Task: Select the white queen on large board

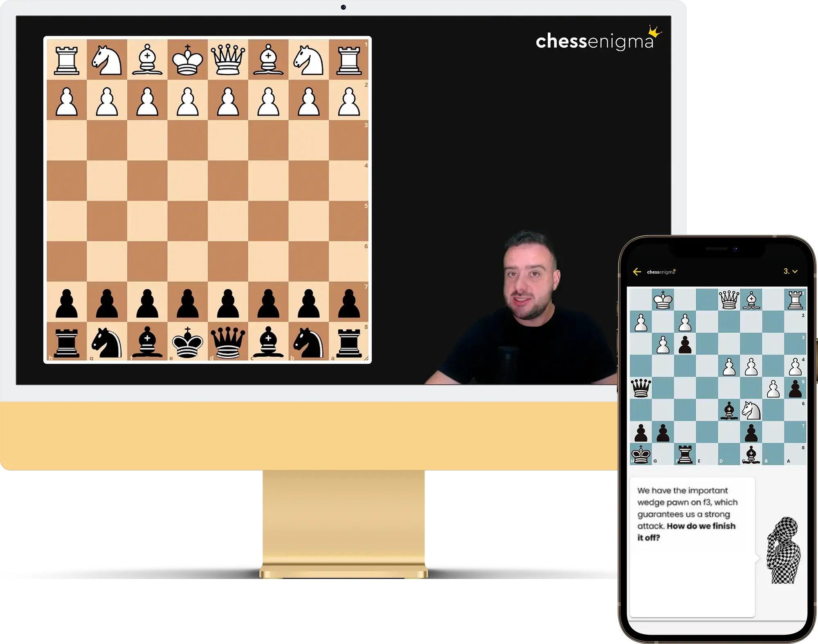Action: point(228,60)
